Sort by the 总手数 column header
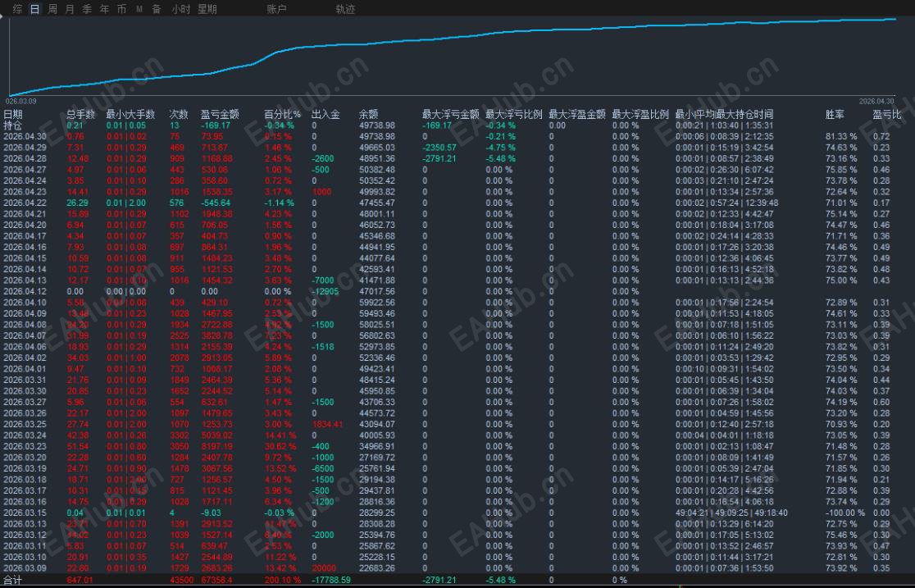The image size is (915, 588). pyautogui.click(x=80, y=115)
